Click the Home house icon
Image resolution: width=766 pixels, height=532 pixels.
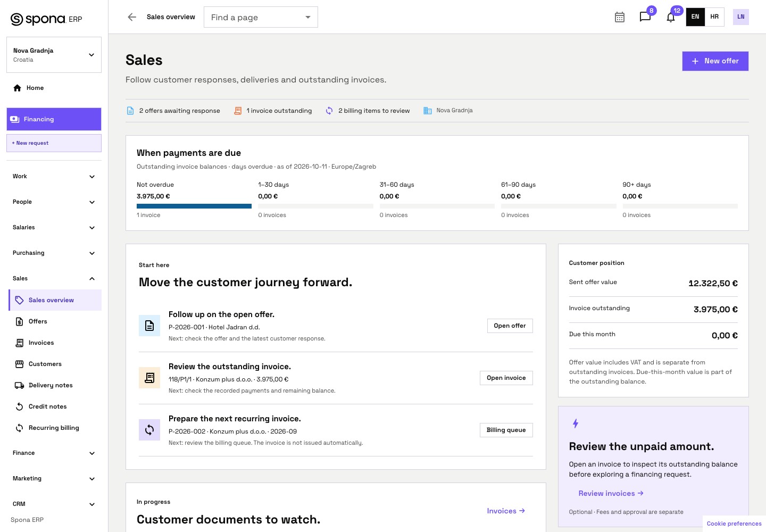tap(18, 88)
